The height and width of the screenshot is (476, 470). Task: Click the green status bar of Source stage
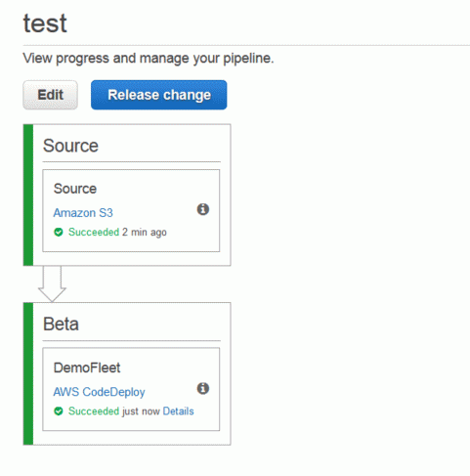[28, 195]
